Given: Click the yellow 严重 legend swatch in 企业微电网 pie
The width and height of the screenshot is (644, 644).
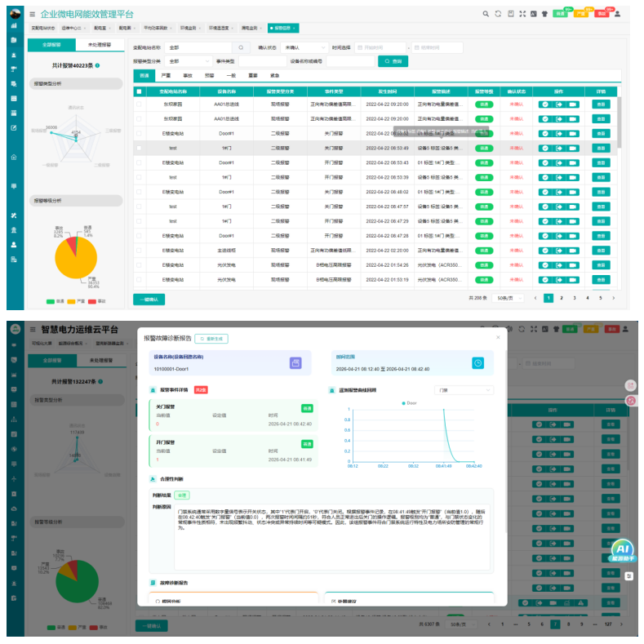Looking at the screenshot, I should [71, 301].
